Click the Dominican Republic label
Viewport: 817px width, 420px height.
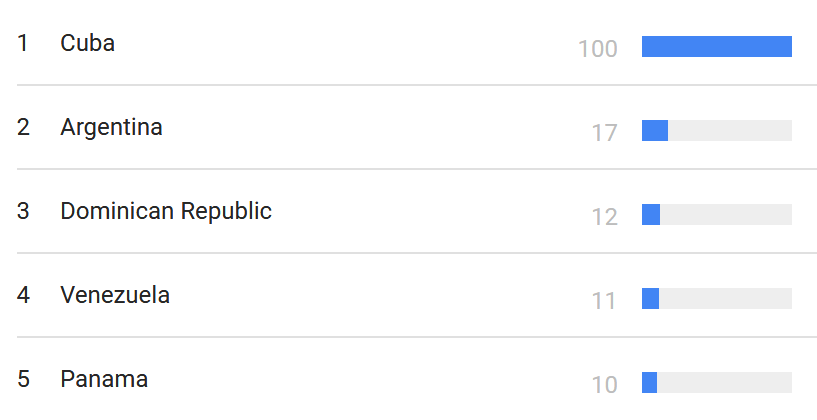166,212
